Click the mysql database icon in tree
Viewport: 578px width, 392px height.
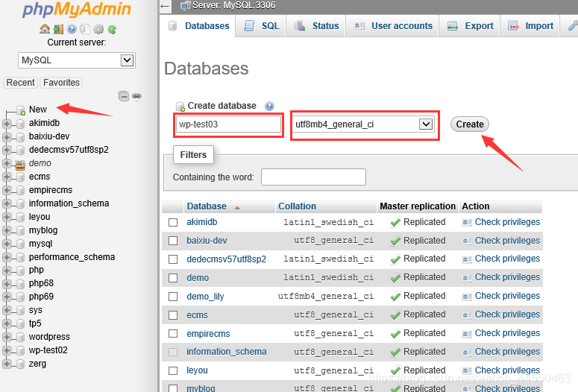[20, 244]
